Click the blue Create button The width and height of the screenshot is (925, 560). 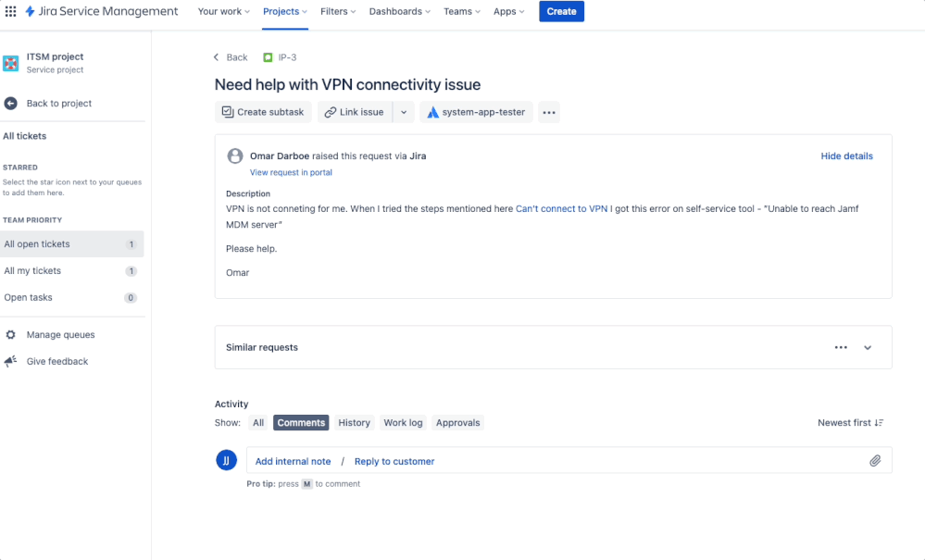[561, 11]
